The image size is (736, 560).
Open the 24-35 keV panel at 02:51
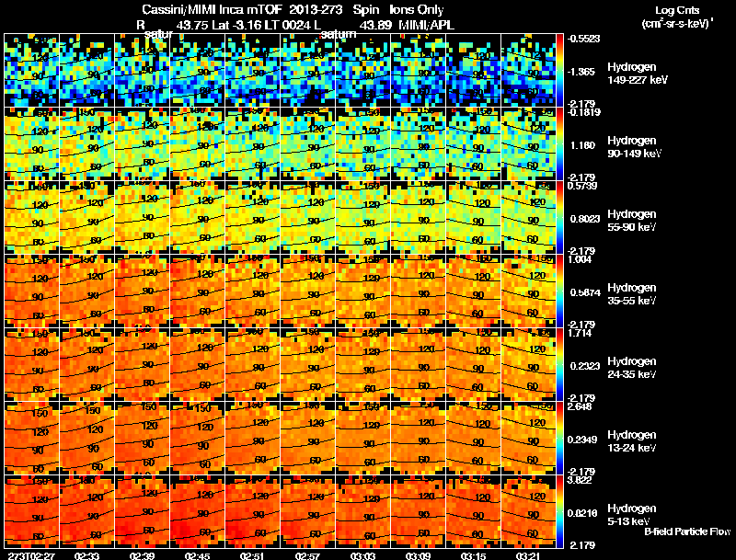tap(252, 364)
